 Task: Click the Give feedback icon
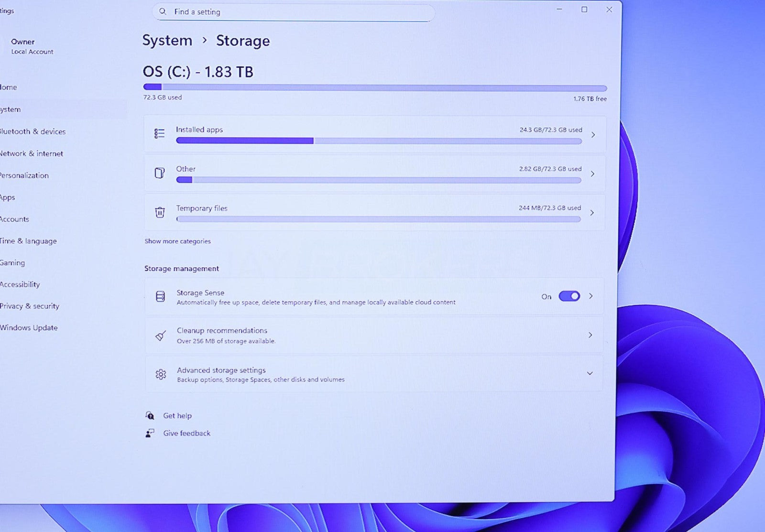pyautogui.click(x=150, y=433)
